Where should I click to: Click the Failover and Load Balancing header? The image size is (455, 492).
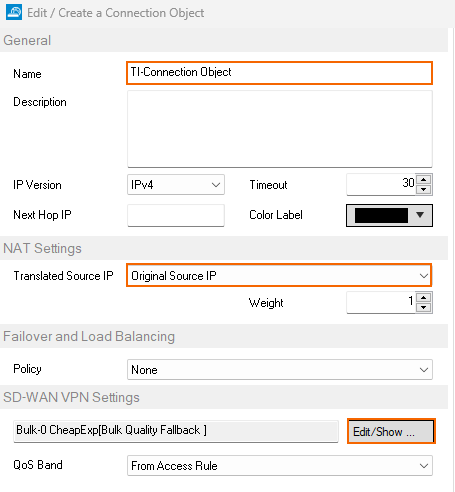coord(89,336)
